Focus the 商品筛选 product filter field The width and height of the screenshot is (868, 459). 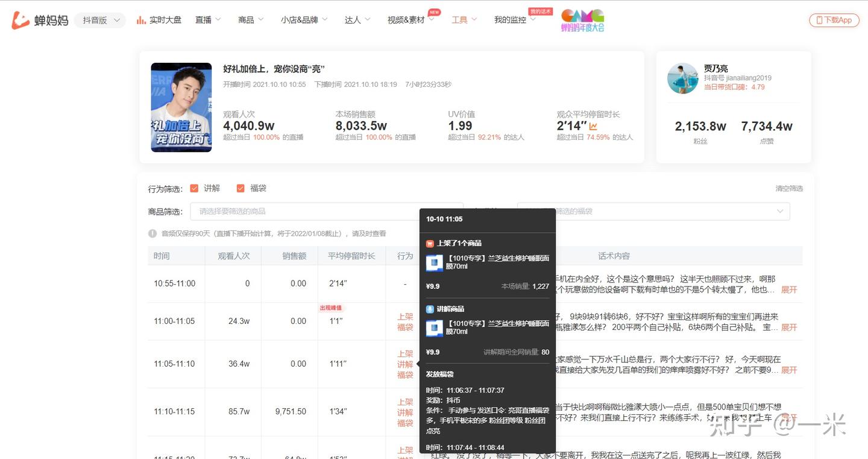click(x=327, y=211)
